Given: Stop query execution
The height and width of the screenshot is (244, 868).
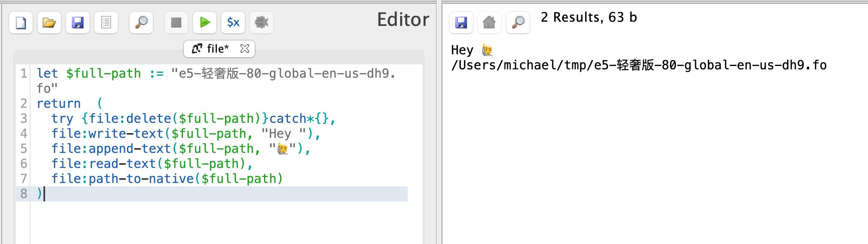Looking at the screenshot, I should [176, 23].
